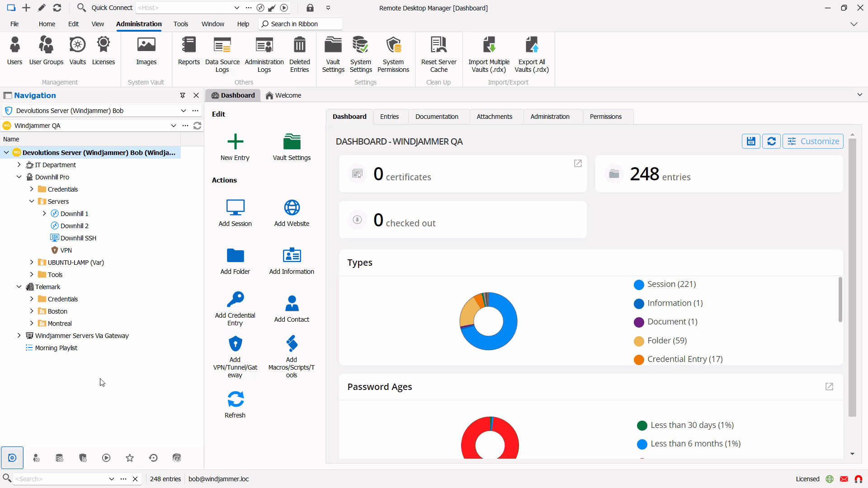Open the Windjammer QA vault dropdown

pos(173,126)
